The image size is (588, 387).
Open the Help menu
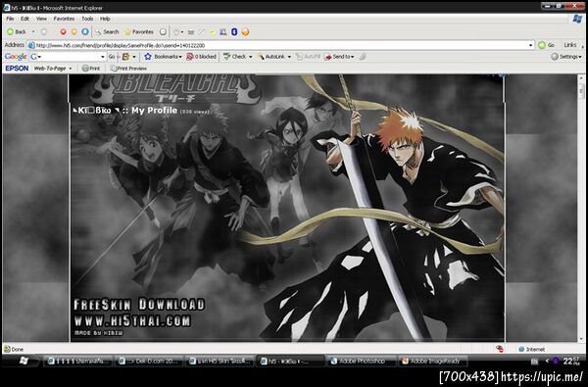105,19
